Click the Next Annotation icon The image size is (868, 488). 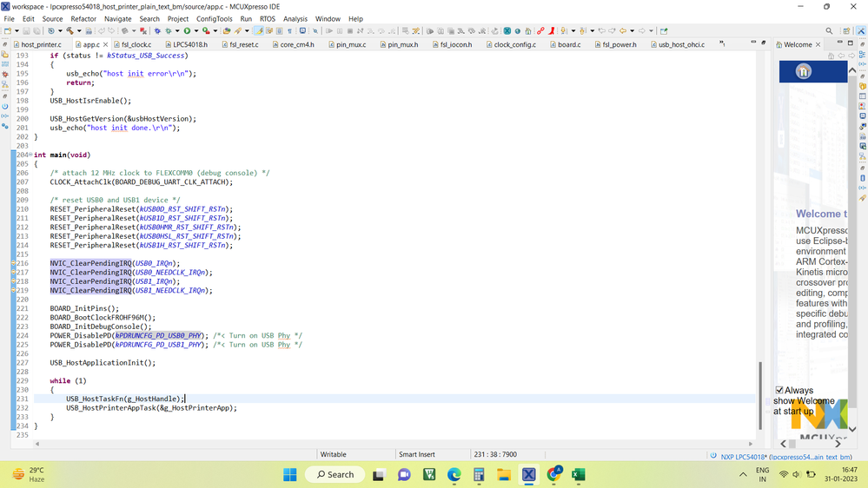coord(564,31)
